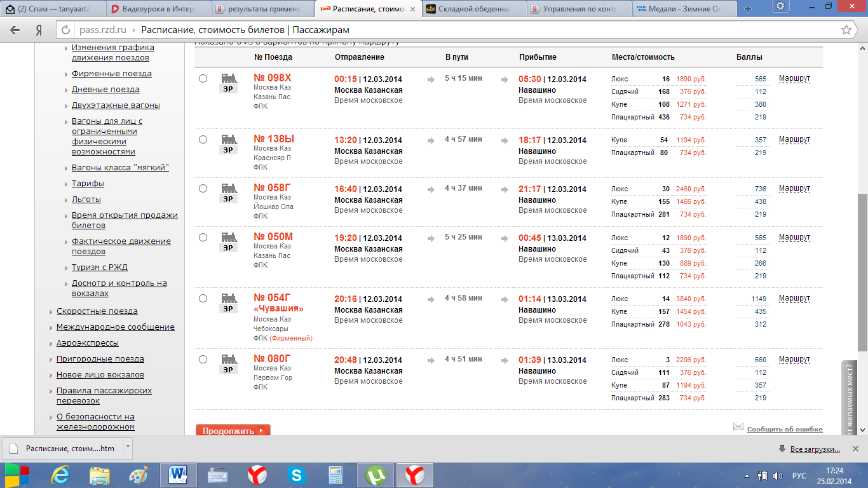Click train icon of № 098Х row
Screen dimensions: 868x488
227,83
